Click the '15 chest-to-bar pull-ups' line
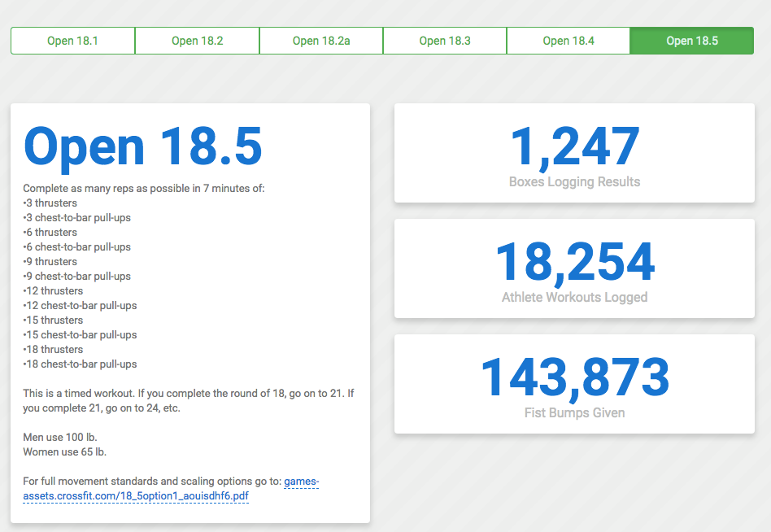The height and width of the screenshot is (532, 771). pyautogui.click(x=80, y=335)
